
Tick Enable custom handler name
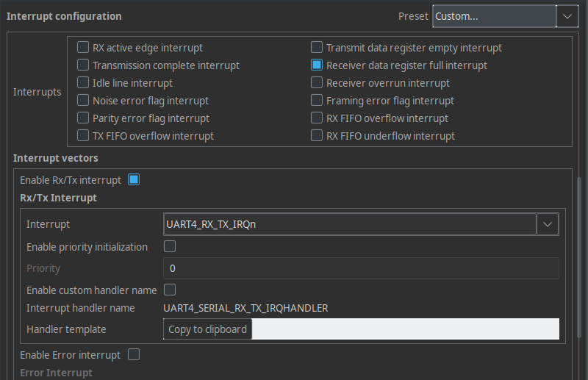click(169, 290)
